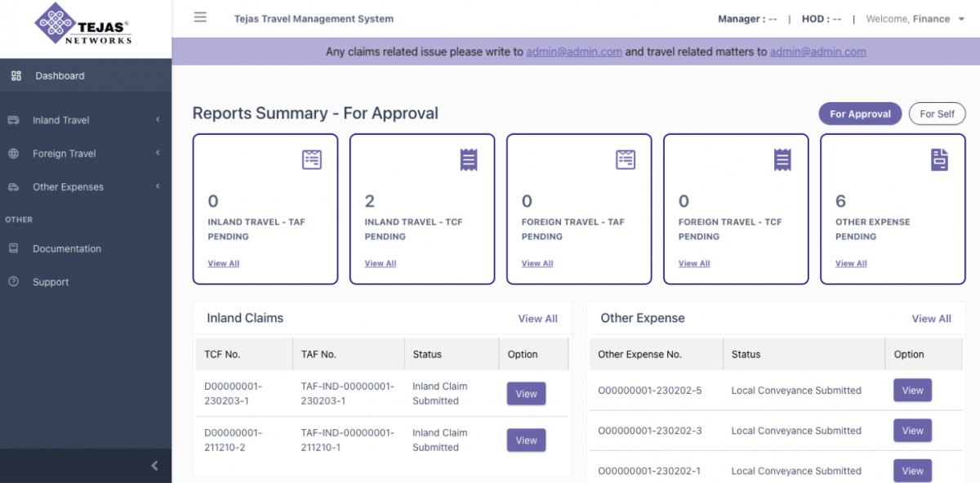The width and height of the screenshot is (980, 483).
Task: Click the globe icon beside Foreign Travel
Action: tap(14, 153)
